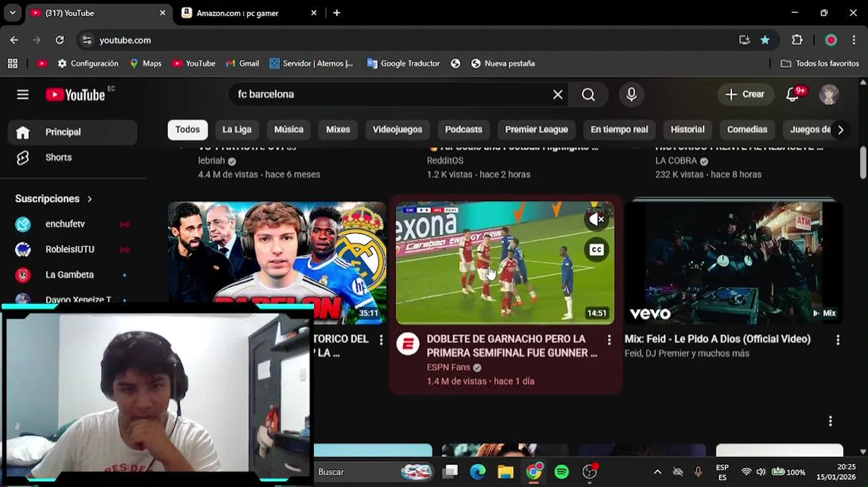
Task: Select the Premier League filter chip
Action: coord(537,129)
